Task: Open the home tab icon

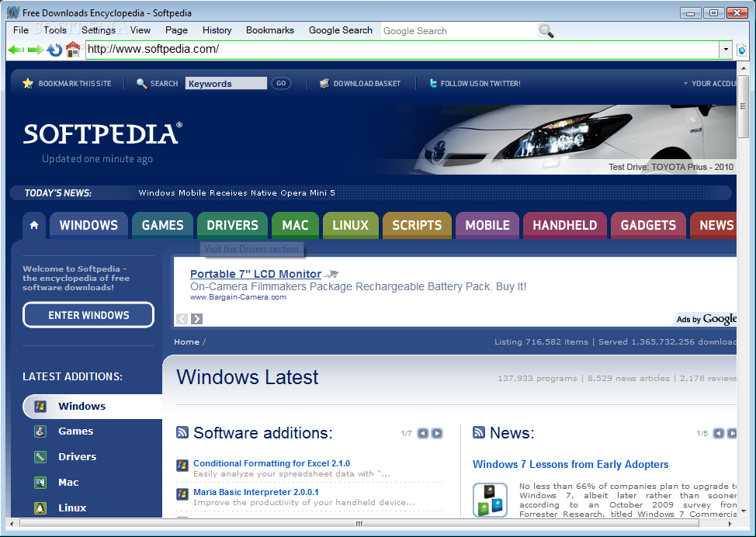Action: 34,225
